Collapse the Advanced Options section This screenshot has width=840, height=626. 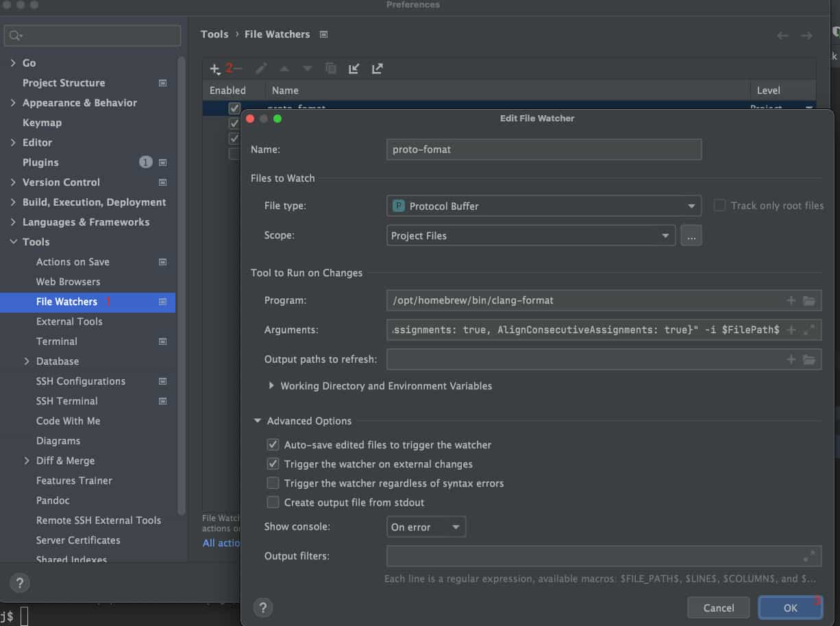[258, 421]
